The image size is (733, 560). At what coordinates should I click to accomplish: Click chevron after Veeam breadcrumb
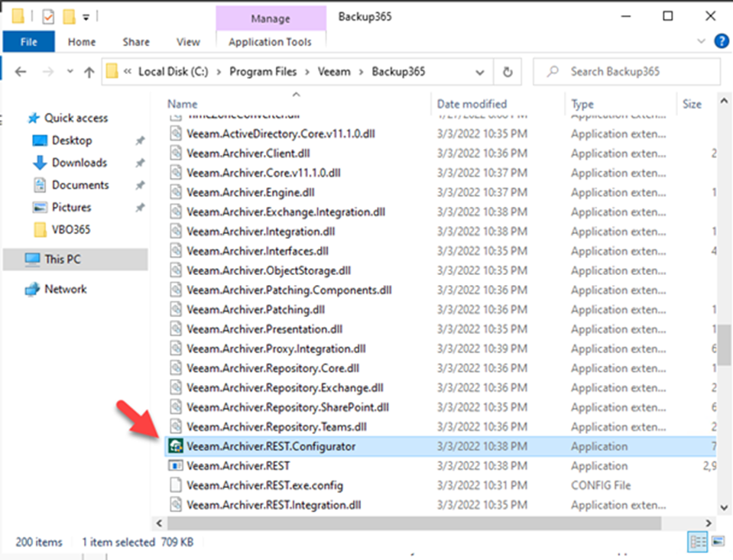pos(361,72)
